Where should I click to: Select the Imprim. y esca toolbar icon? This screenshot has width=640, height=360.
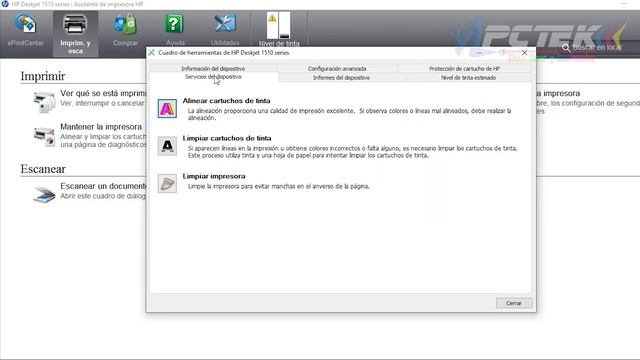[x=76, y=34]
